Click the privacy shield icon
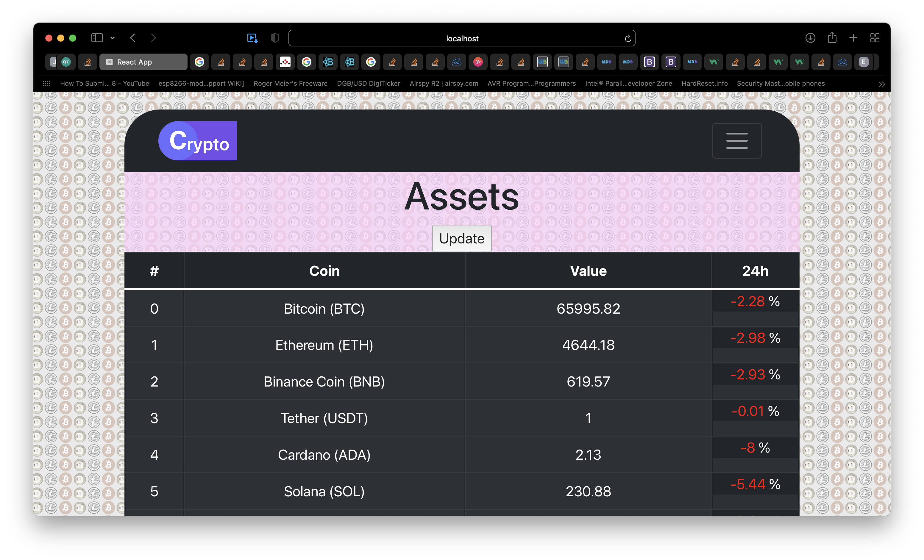 275,38
